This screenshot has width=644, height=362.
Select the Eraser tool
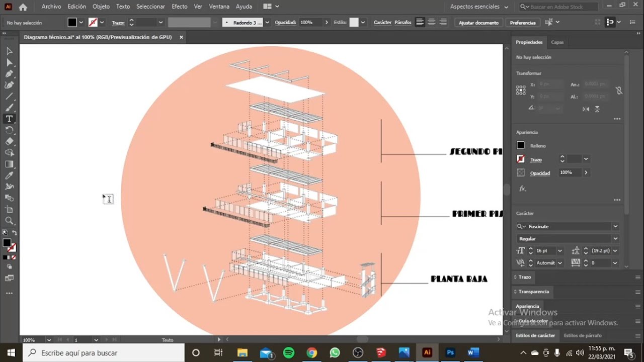point(9,142)
